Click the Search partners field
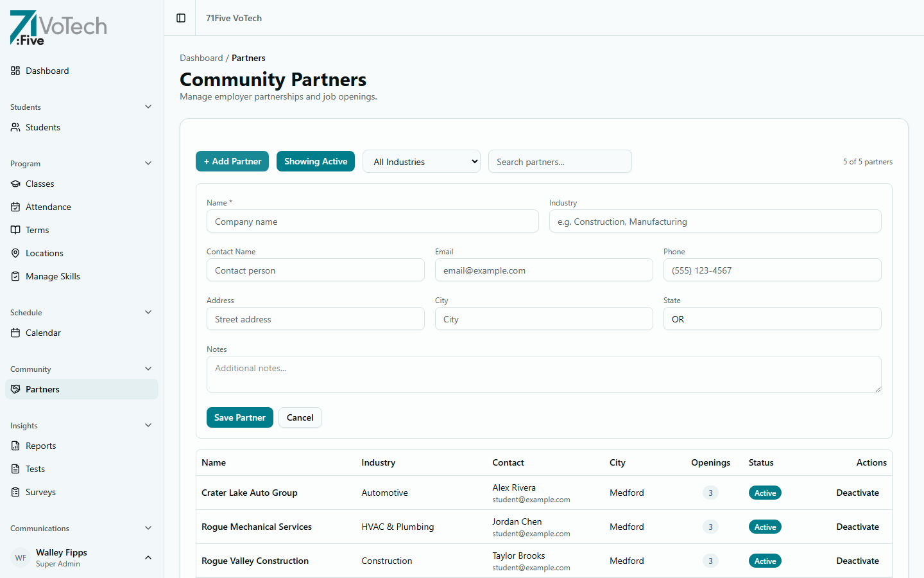The width and height of the screenshot is (924, 578). pos(560,161)
